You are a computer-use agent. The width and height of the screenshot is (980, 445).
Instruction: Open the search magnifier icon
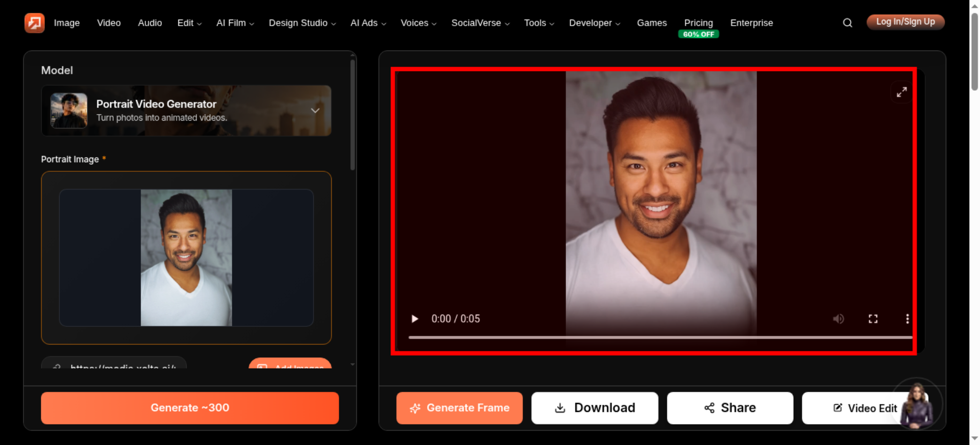[847, 23]
